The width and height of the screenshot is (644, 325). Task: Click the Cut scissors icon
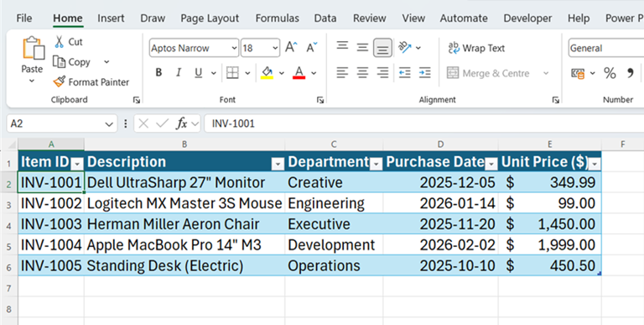(x=60, y=41)
